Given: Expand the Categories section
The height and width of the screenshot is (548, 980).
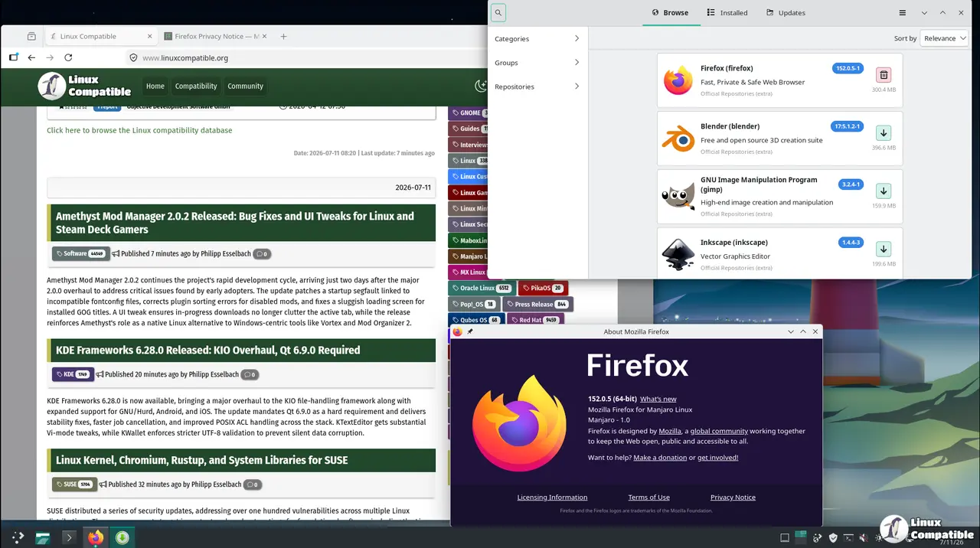Looking at the screenshot, I should click(537, 38).
